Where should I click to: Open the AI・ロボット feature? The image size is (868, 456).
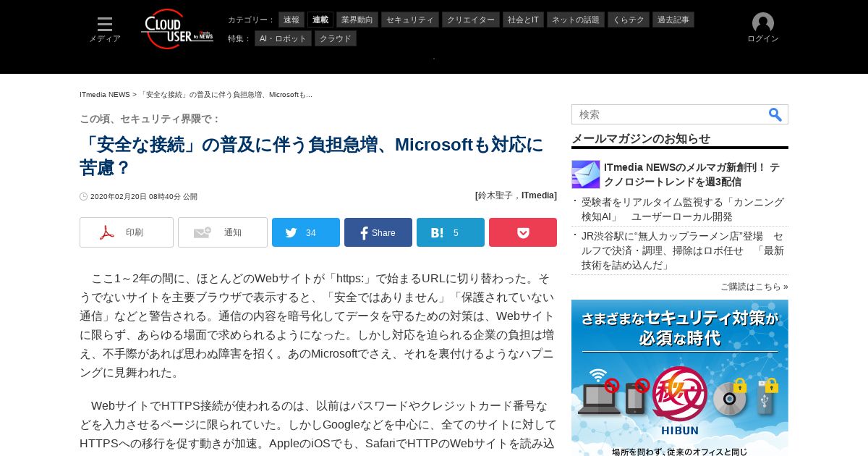[x=283, y=38]
